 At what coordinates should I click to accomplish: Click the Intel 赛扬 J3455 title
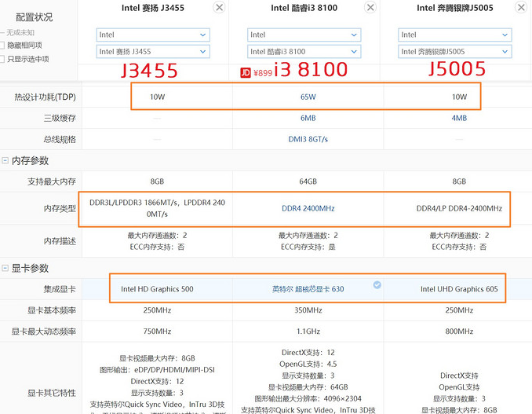(153, 8)
